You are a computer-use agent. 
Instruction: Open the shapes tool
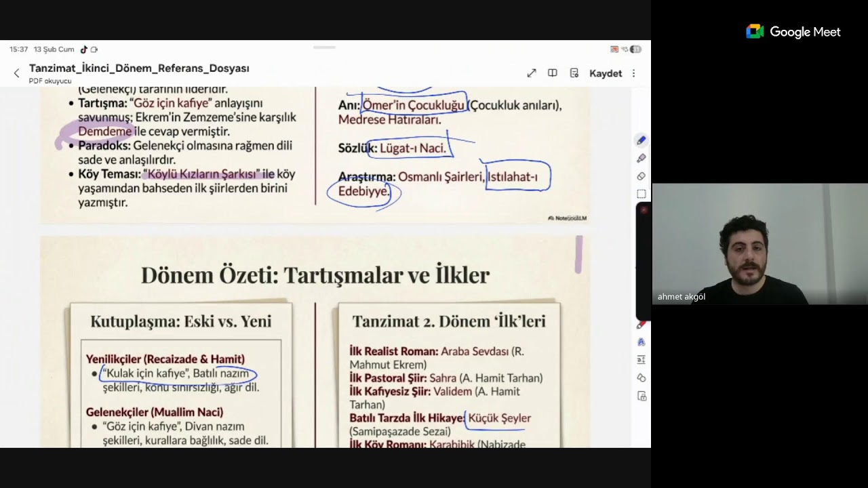[x=641, y=378]
